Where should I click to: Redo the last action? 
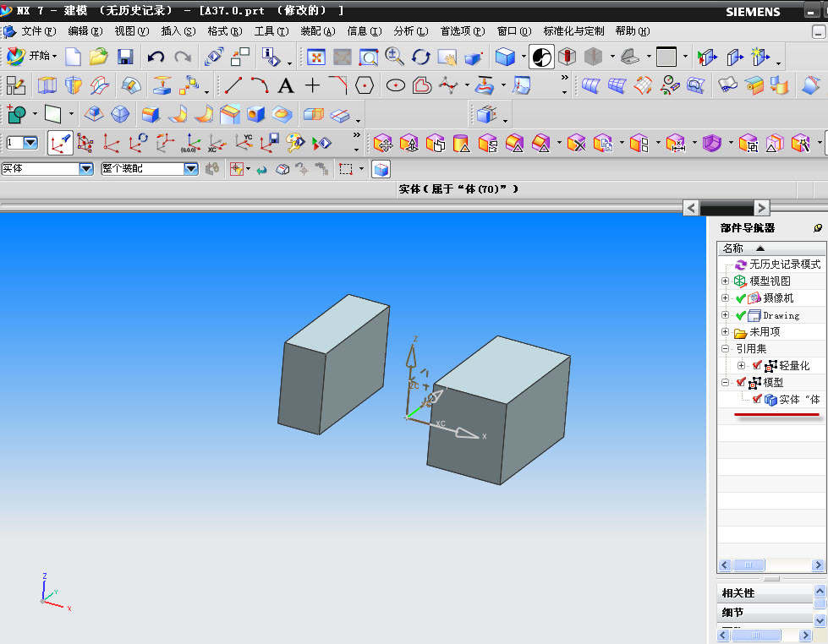[x=183, y=57]
